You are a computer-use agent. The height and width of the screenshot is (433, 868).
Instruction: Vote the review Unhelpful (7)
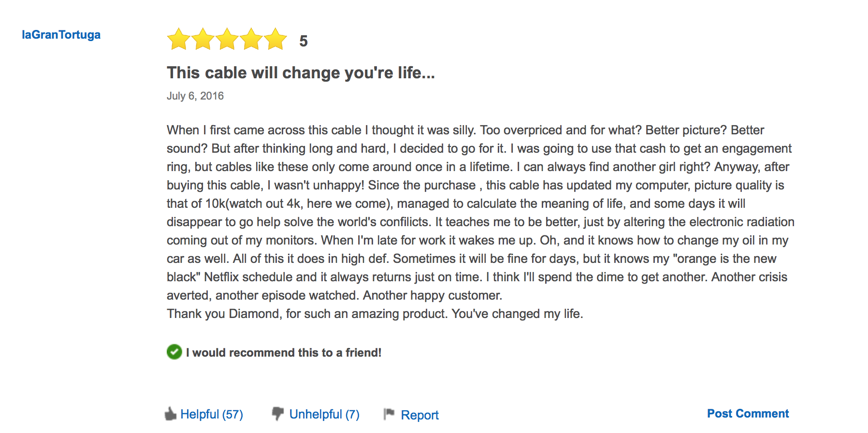324,414
